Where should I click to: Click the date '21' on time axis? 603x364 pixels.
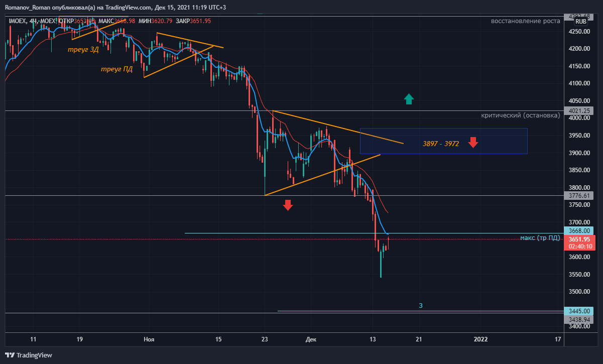(419, 339)
